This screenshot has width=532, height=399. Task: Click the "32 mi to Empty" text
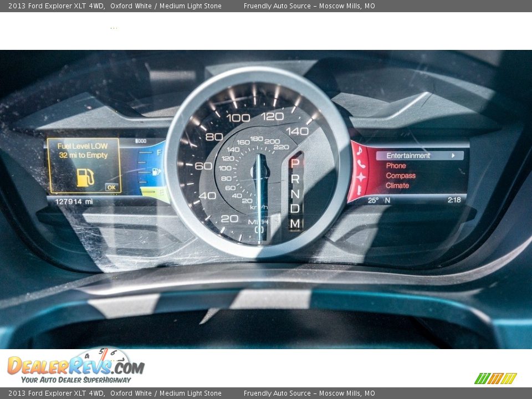pyautogui.click(x=83, y=155)
